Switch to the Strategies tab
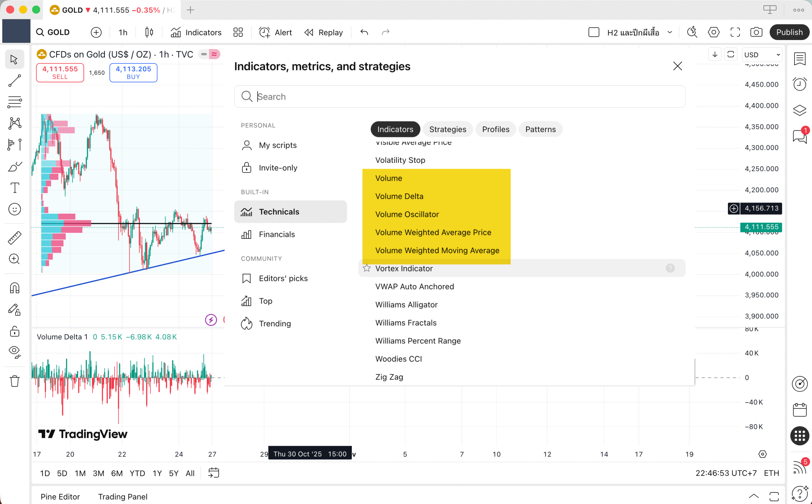This screenshot has height=504, width=812. point(448,129)
